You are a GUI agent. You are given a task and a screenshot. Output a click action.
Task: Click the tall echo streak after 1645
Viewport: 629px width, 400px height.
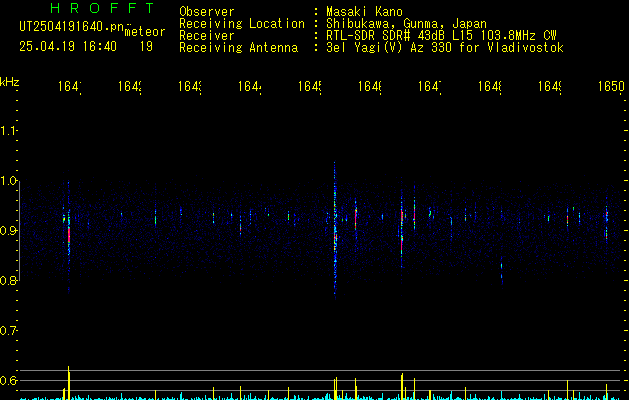pyautogui.click(x=335, y=231)
